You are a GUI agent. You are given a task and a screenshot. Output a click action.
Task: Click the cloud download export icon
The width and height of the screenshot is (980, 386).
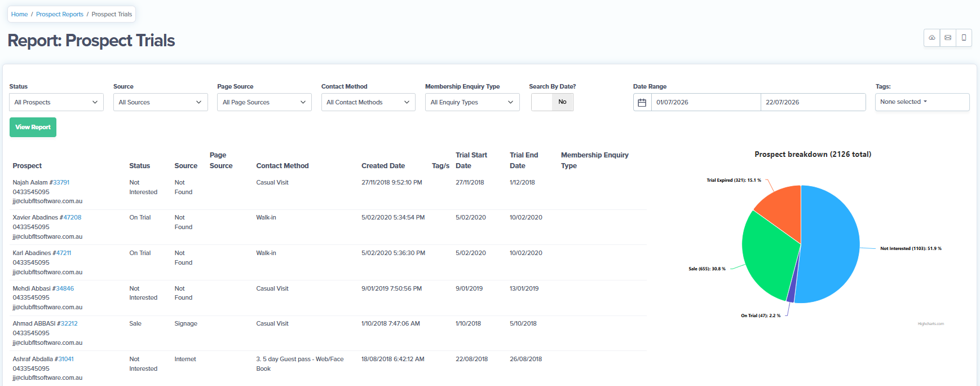pos(932,38)
